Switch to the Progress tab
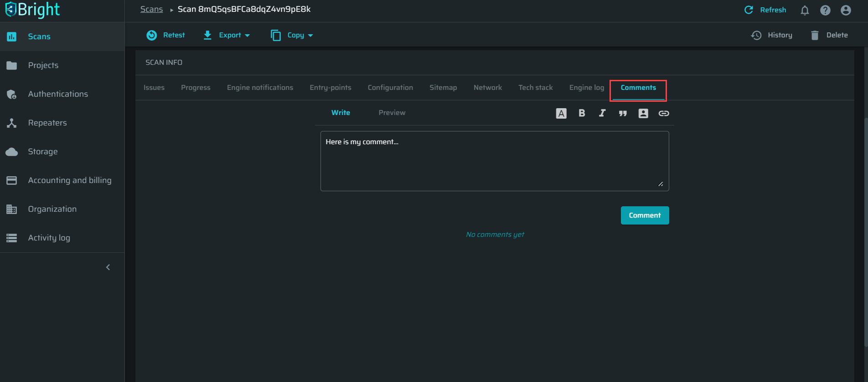 [x=196, y=88]
